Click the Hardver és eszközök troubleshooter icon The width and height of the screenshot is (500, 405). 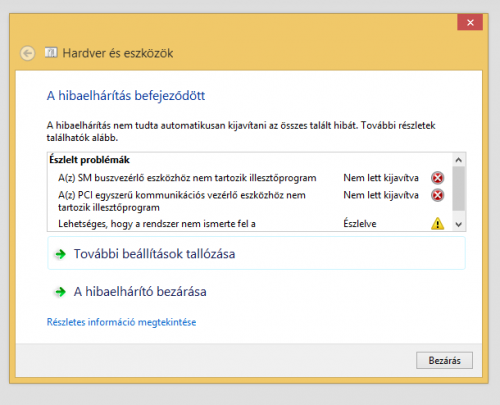pyautogui.click(x=51, y=53)
